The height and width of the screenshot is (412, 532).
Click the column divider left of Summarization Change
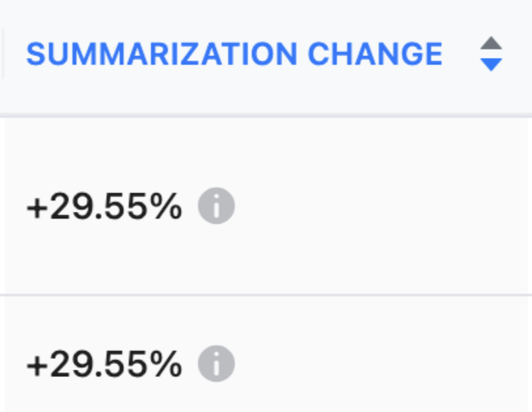tap(3, 54)
